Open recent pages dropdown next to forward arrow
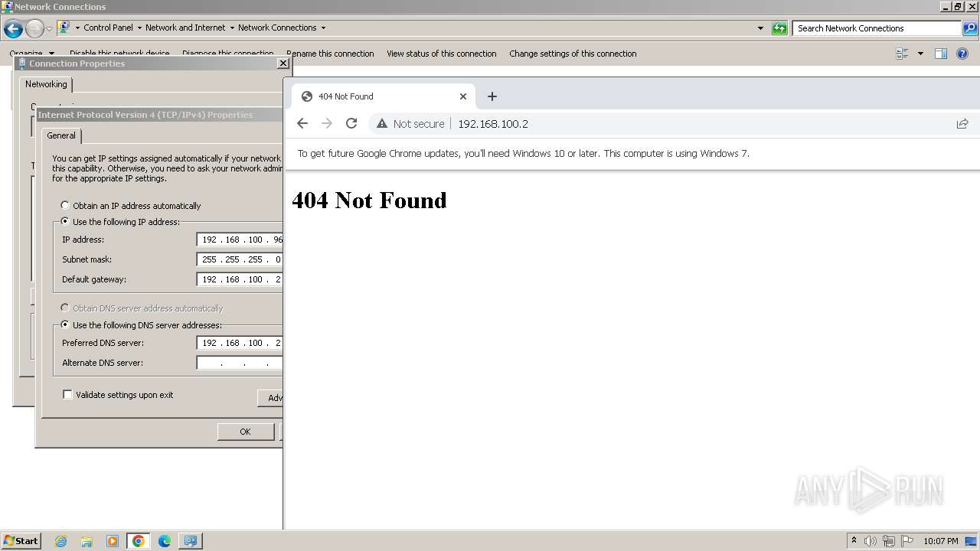 pos(49,29)
